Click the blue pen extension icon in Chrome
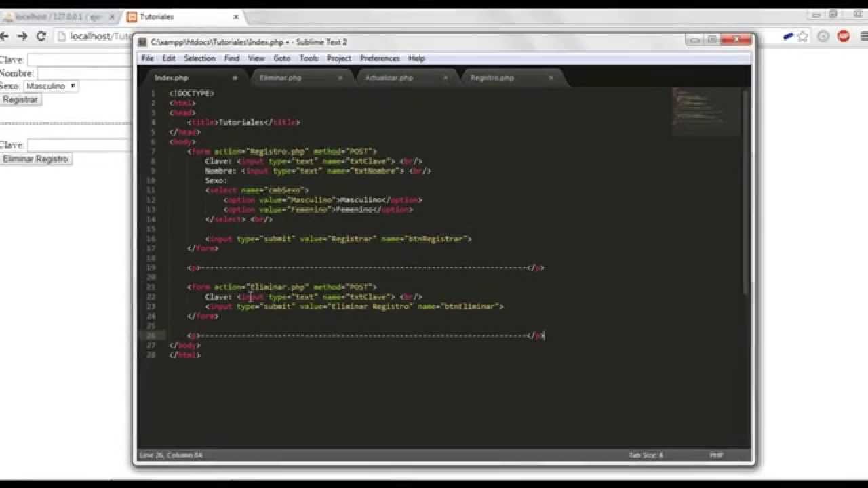868x488 pixels. (x=787, y=37)
